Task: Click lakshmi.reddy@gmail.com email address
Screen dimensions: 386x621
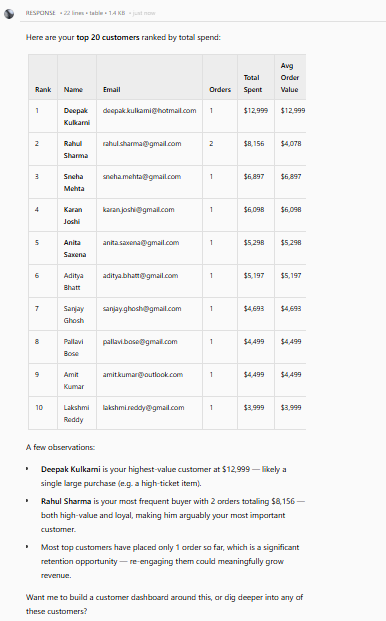Action: (x=143, y=408)
